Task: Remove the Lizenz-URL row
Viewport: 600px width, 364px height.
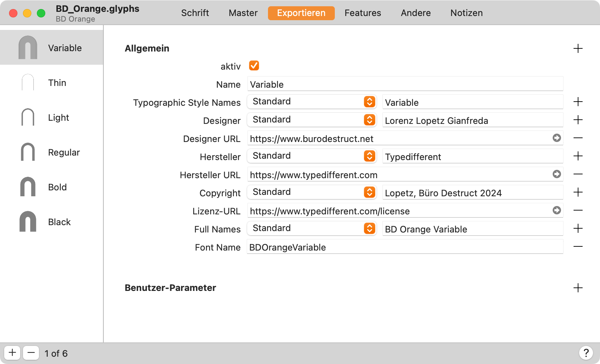Action: (x=578, y=210)
